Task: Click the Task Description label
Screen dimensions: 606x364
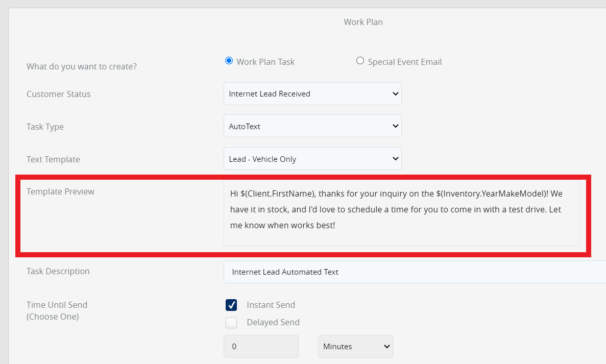Action: pyautogui.click(x=58, y=271)
